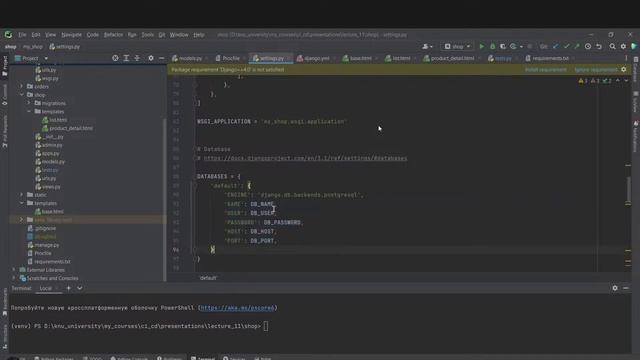Expand Scratches and Consoles node
This screenshot has height=360, width=640.
coord(14,278)
